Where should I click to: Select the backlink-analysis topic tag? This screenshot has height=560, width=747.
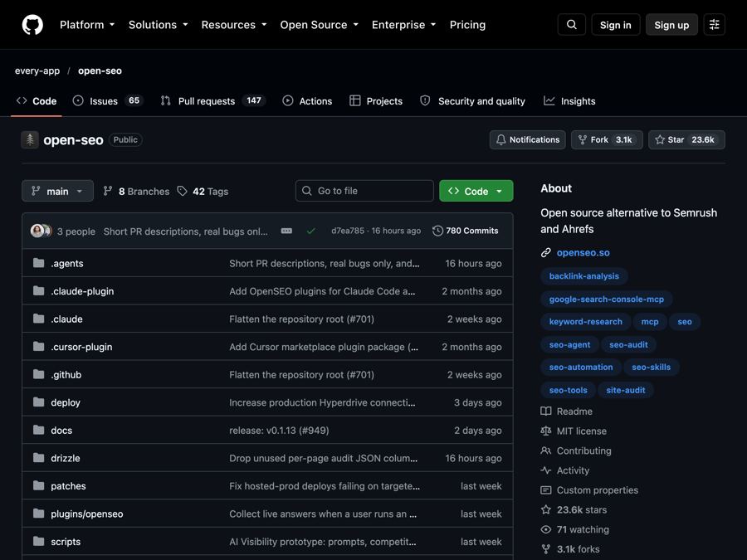584,276
